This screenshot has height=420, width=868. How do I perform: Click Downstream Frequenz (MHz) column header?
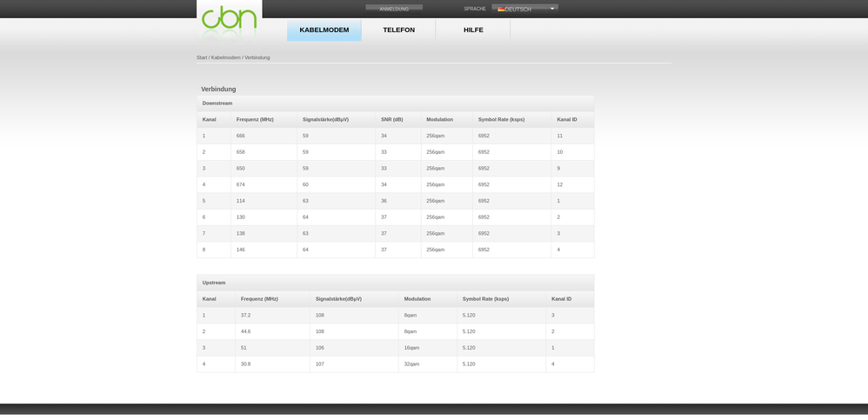255,119
